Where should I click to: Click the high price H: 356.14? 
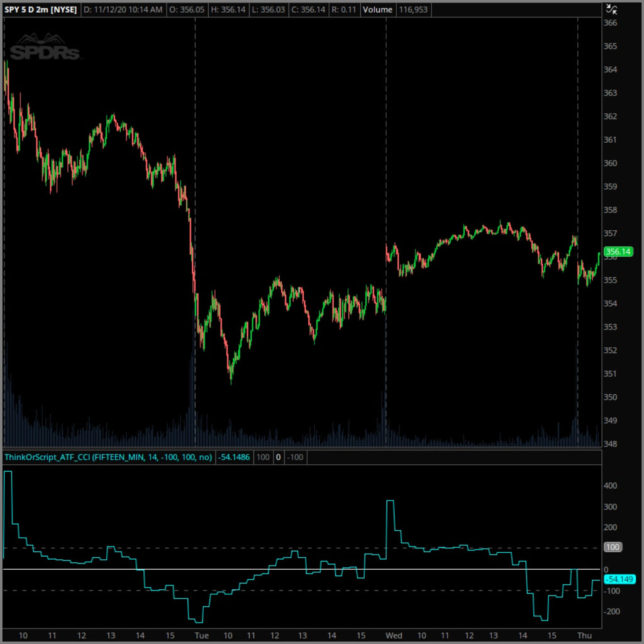tap(228, 9)
